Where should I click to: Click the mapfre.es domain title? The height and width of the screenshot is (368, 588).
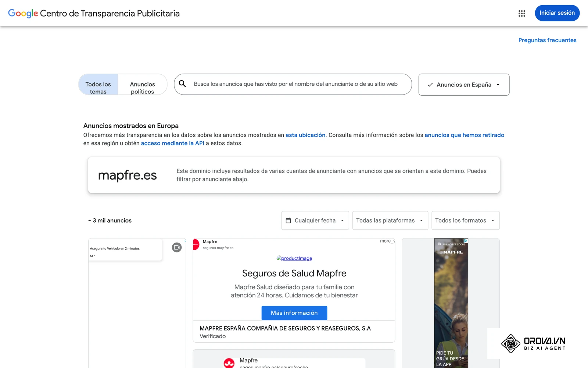(x=128, y=175)
